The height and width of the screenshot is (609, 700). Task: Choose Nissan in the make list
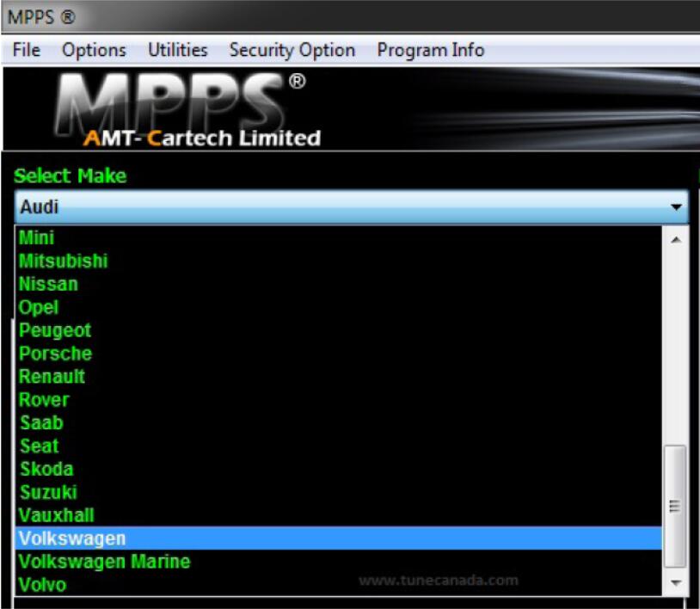339,284
